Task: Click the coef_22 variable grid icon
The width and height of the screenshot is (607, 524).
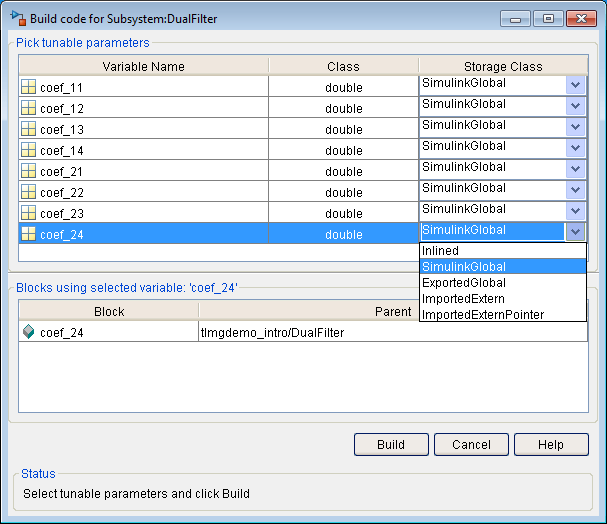Action: [28, 191]
